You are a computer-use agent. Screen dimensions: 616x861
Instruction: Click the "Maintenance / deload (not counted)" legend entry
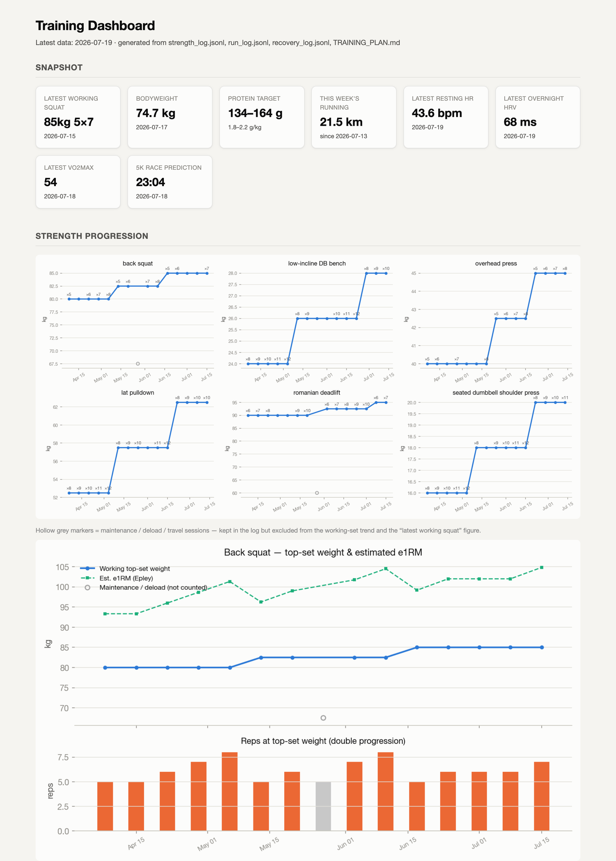[146, 588]
